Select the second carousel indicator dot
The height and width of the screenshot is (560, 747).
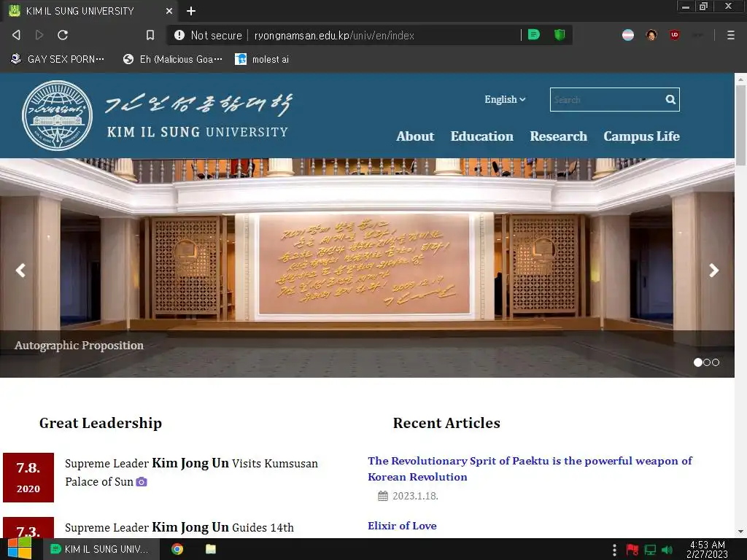pos(707,362)
